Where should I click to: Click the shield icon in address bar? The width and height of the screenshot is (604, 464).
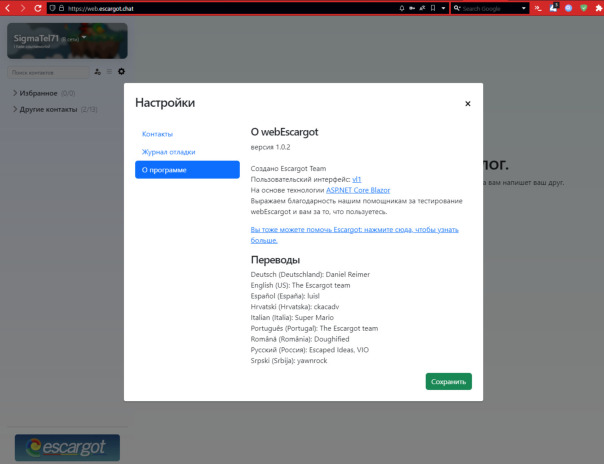(x=53, y=8)
